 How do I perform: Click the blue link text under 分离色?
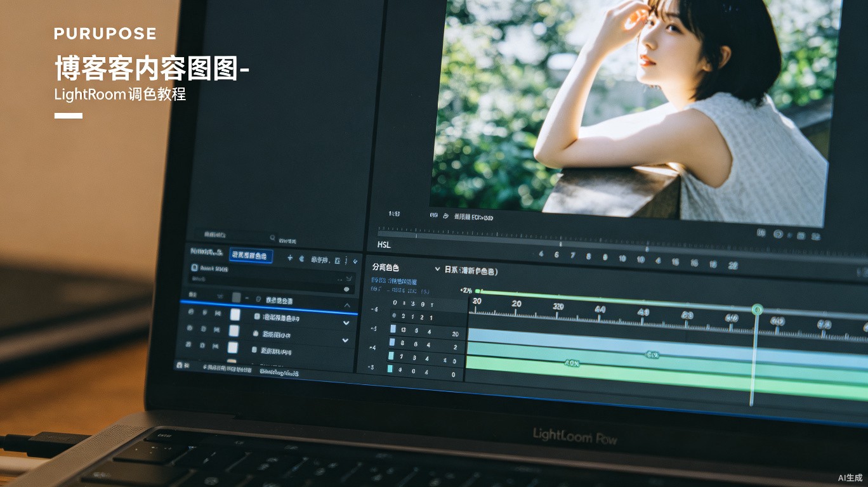click(394, 281)
